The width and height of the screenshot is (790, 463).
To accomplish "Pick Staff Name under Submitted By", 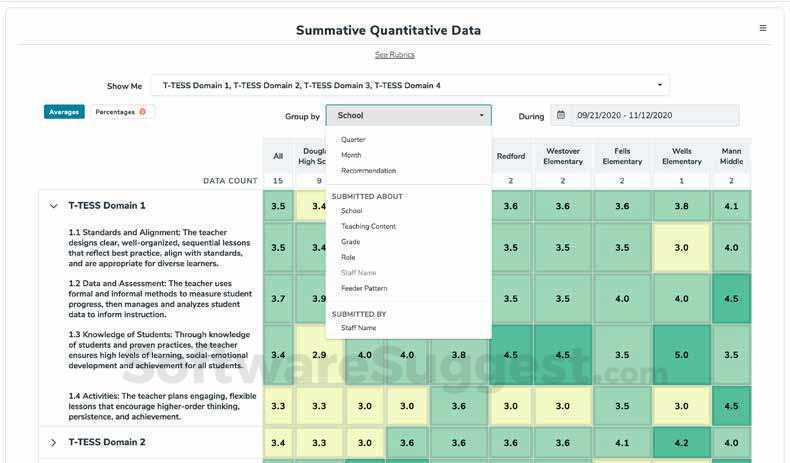I will point(358,328).
